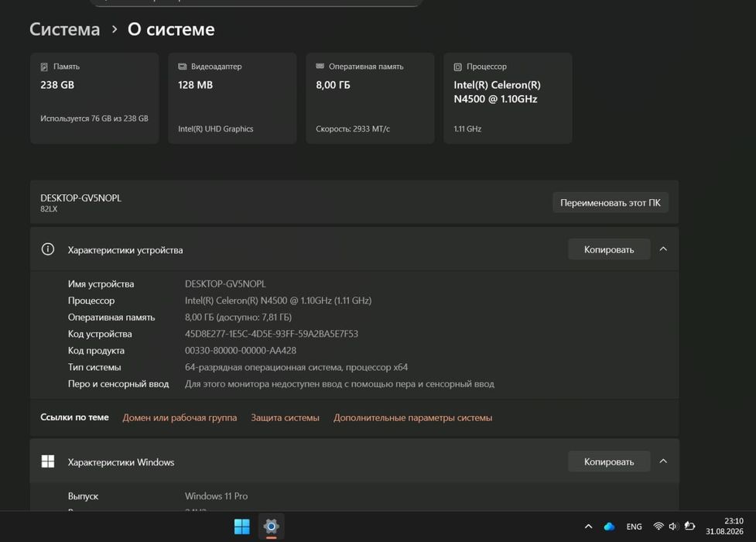Click the О системе page title
Viewport: 756px width, 542px height.
point(171,29)
